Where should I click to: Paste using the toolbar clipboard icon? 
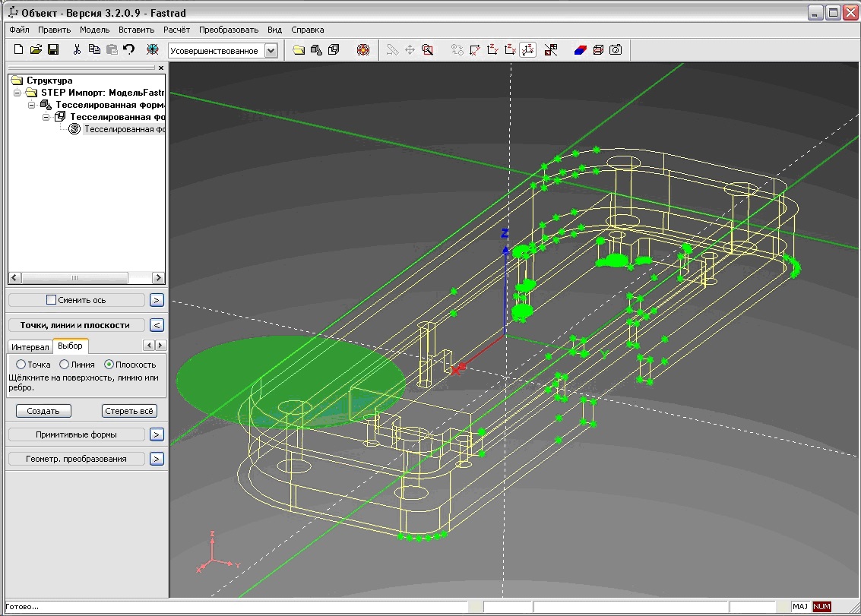pos(112,50)
